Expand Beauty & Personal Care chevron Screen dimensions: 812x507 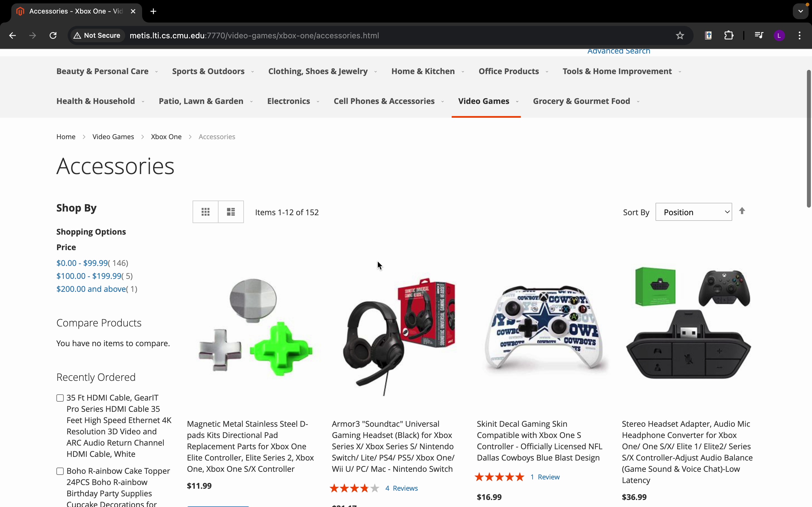[156, 72]
